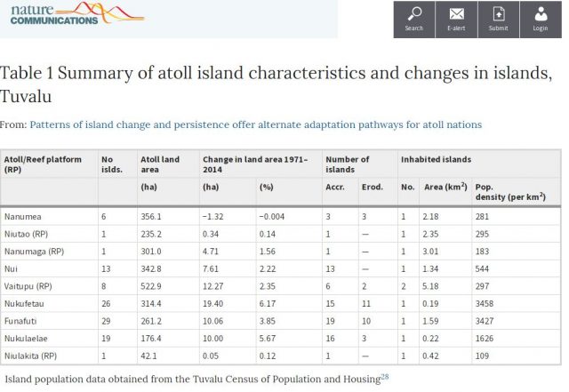Open the Login person icon
Viewport: 569px width, 392px height.
click(x=540, y=14)
